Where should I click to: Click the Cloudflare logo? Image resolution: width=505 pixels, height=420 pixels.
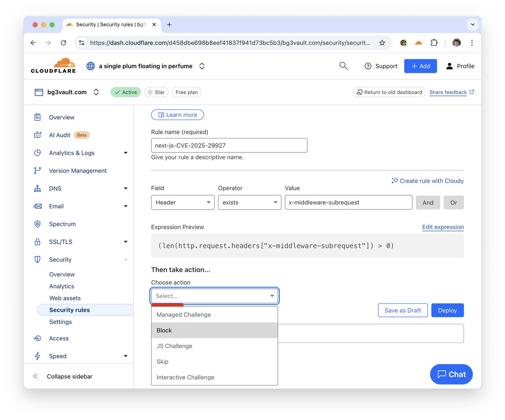point(53,66)
